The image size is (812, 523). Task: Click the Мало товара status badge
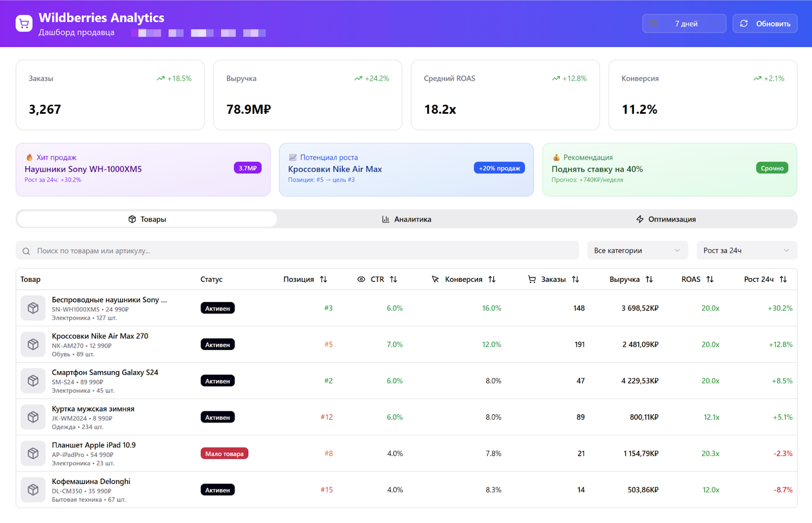tap(224, 453)
